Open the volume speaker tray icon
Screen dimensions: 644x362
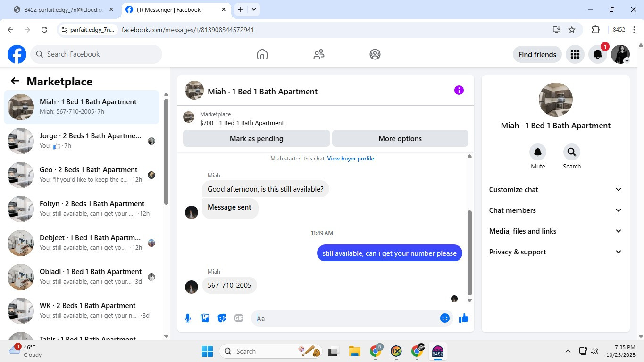click(x=594, y=351)
